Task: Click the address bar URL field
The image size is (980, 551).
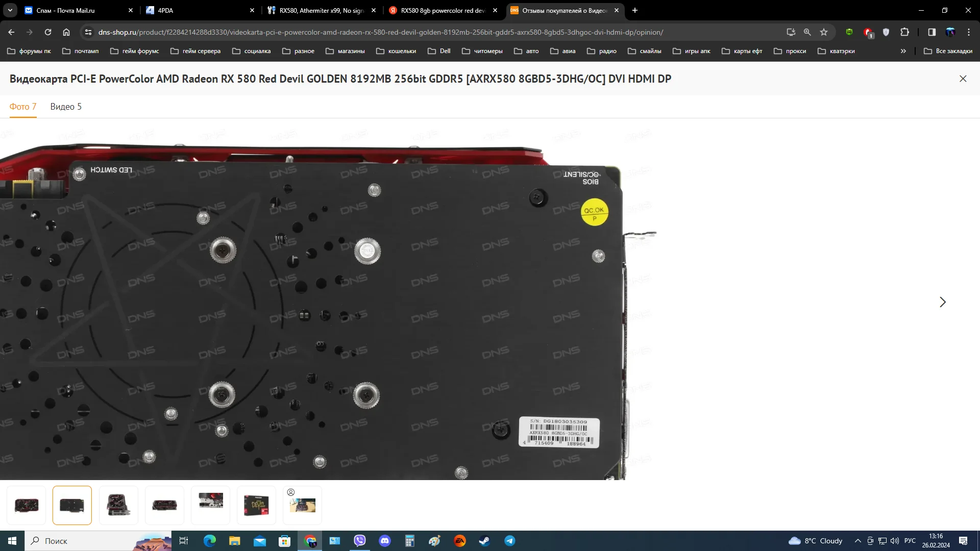Action: [380, 32]
